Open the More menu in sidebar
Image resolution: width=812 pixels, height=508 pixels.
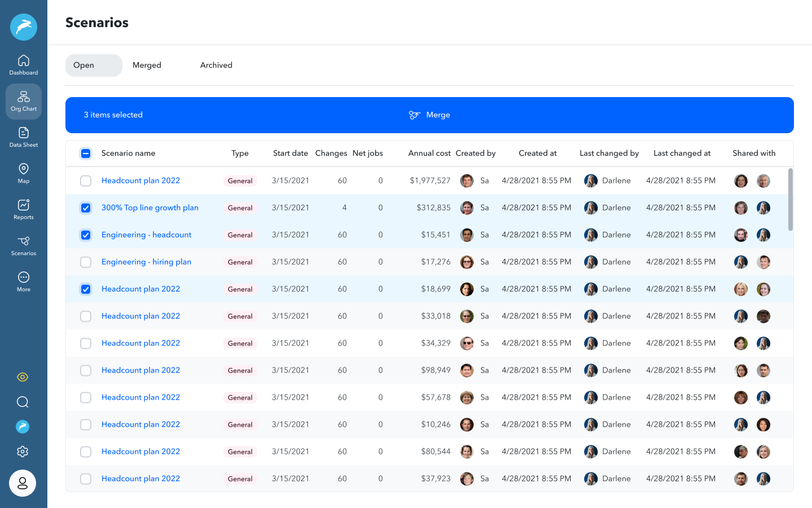[24, 282]
